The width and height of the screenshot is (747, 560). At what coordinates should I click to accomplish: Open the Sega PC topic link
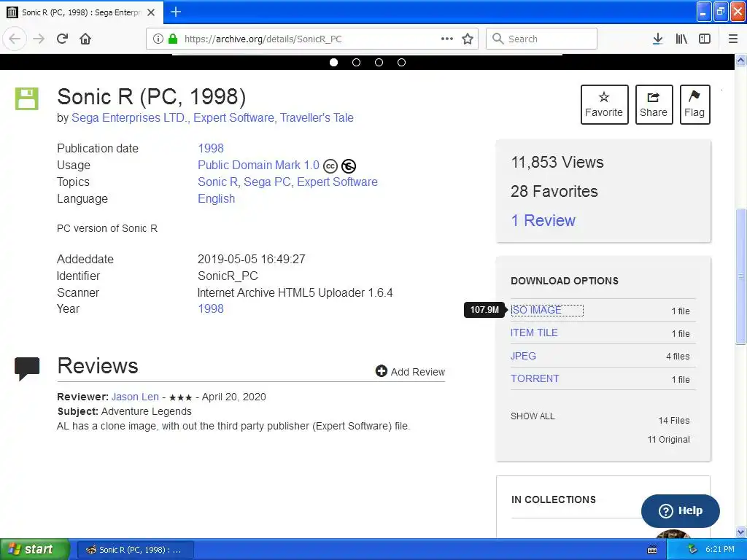coord(268,182)
